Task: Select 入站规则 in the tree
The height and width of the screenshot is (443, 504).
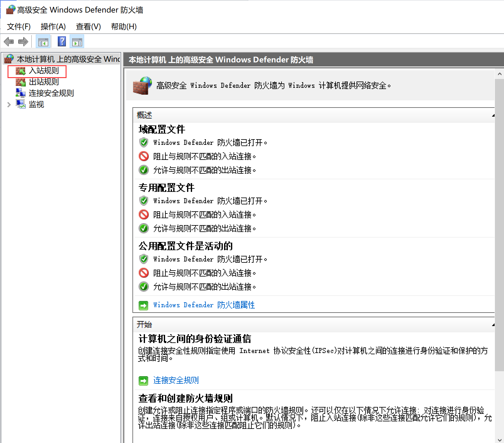Action: (44, 71)
